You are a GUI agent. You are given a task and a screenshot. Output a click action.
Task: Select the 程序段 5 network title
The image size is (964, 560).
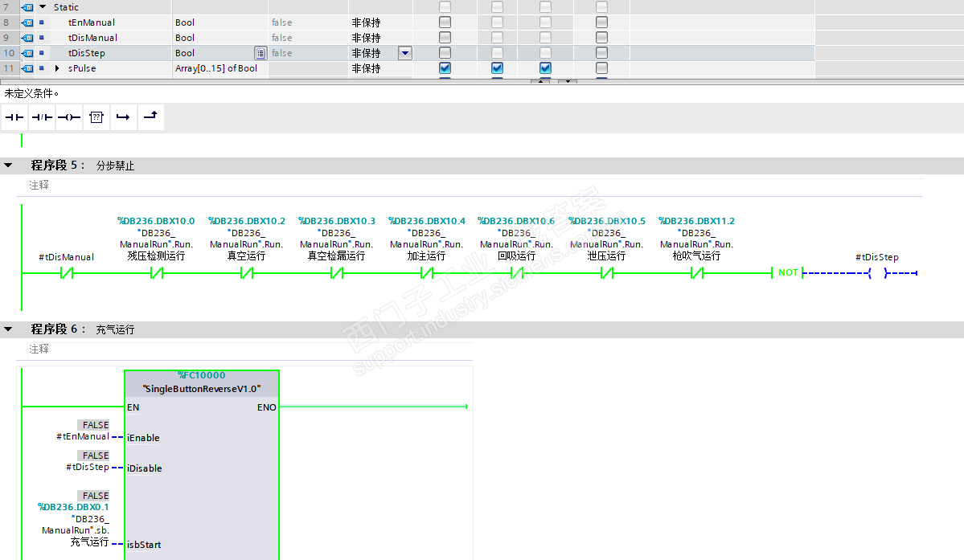click(x=58, y=166)
